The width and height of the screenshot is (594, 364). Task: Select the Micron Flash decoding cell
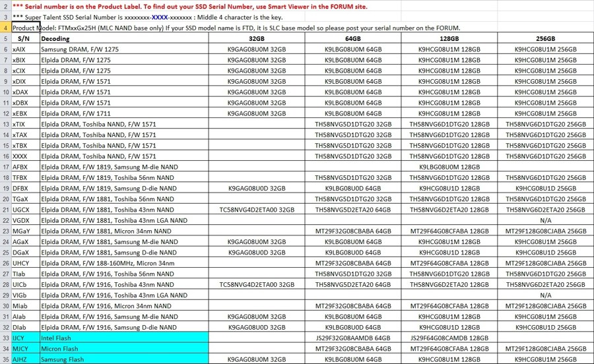124,348
